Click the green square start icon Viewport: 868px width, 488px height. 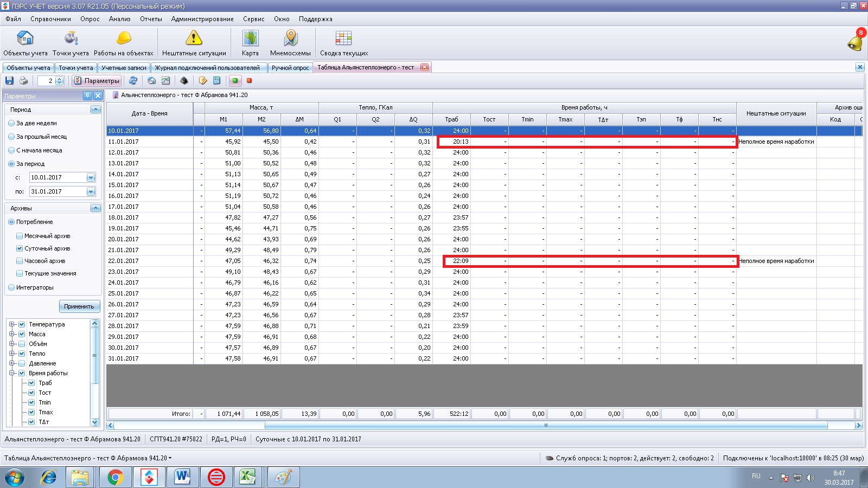[235, 81]
